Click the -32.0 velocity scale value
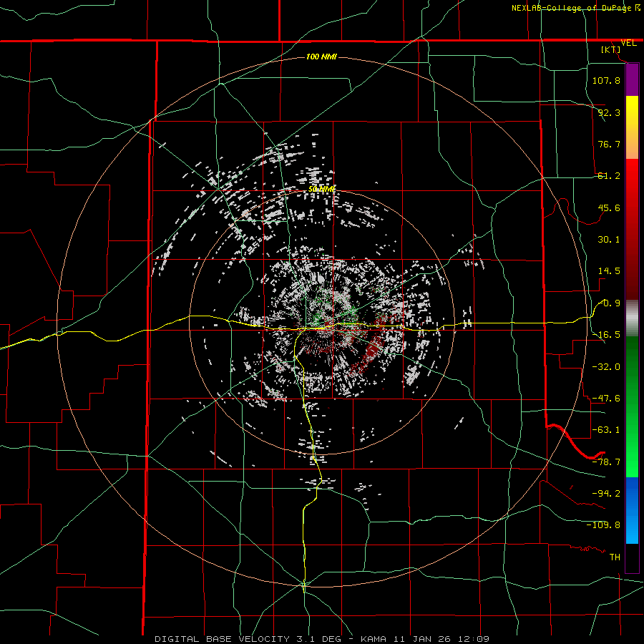Screen dimensions: 644x644 (606, 367)
